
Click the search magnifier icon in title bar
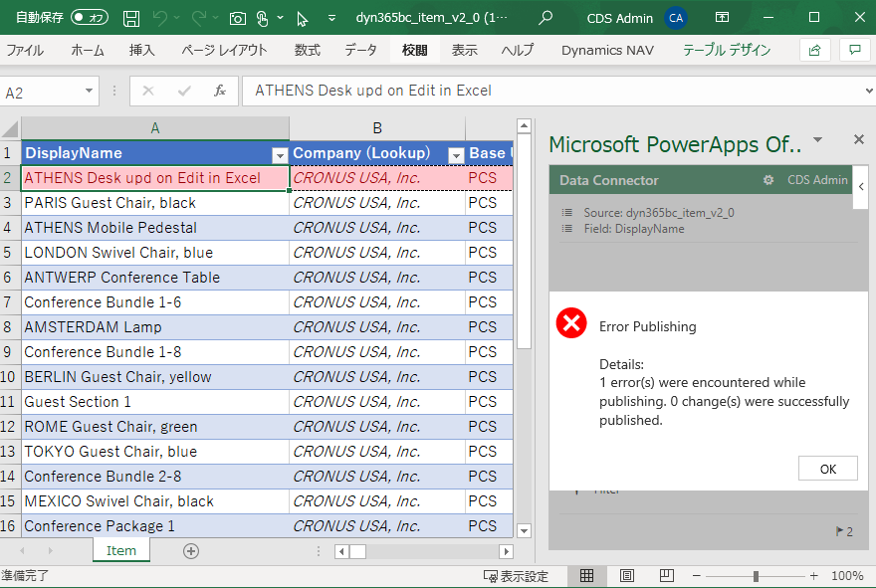(x=545, y=18)
